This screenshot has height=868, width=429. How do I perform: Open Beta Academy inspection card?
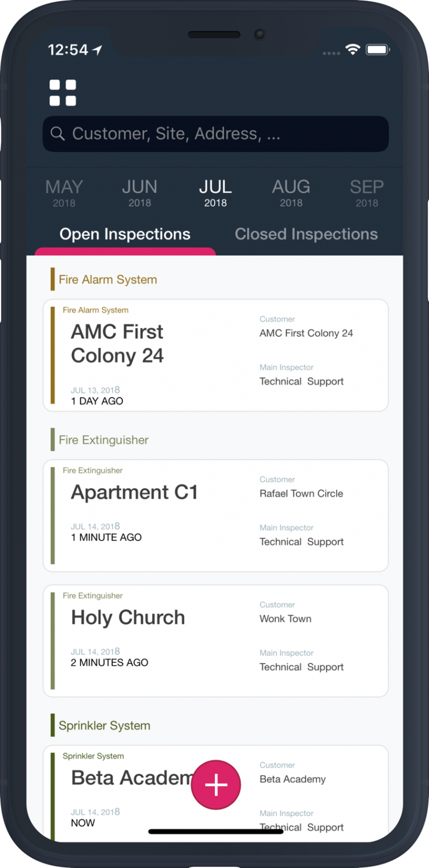point(216,793)
